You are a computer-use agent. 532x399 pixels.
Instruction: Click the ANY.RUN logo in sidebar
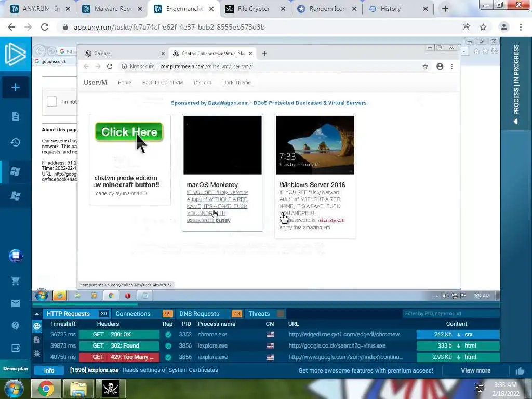pyautogui.click(x=15, y=54)
